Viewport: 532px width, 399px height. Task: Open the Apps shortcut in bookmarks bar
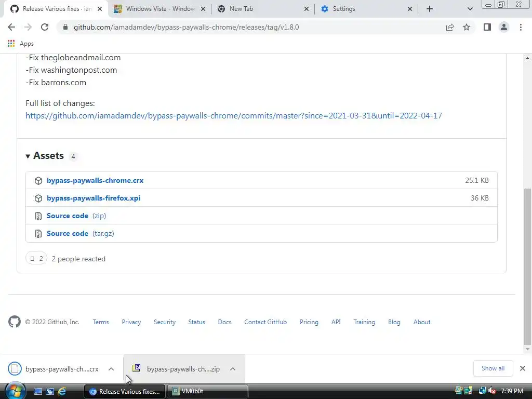pyautogui.click(x=21, y=44)
